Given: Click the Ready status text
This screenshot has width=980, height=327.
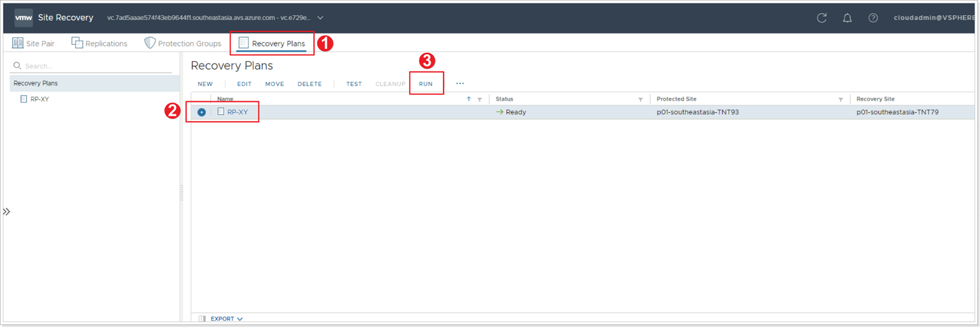Looking at the screenshot, I should (516, 112).
